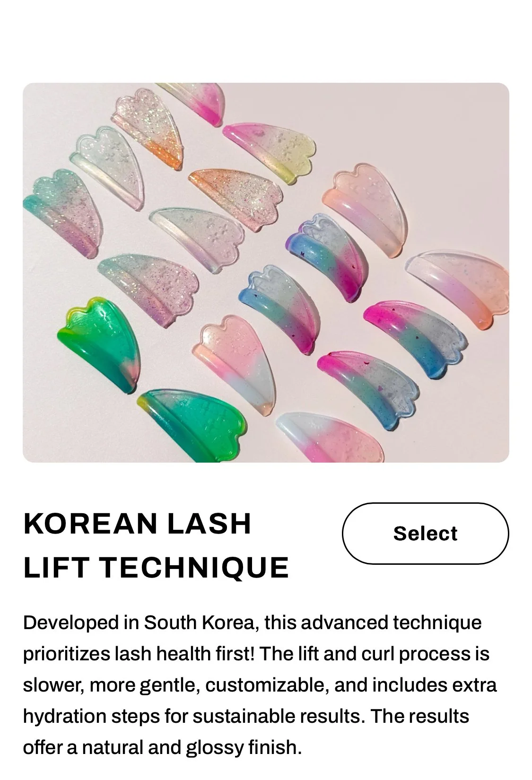Image resolution: width=532 pixels, height=780 pixels.
Task: Click the orange-tipped glitter shield near the top of the photo
Action: click(148, 128)
